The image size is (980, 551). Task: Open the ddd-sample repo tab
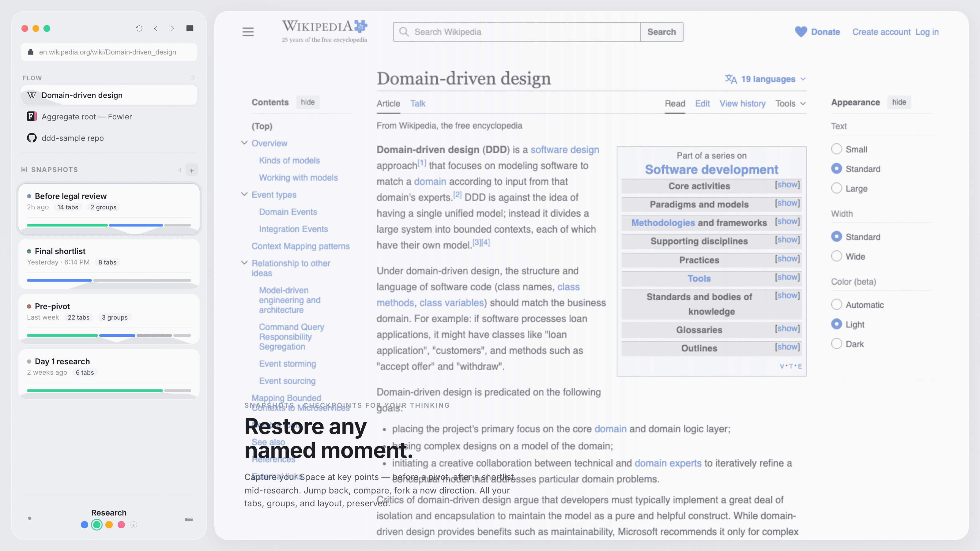[x=109, y=138]
